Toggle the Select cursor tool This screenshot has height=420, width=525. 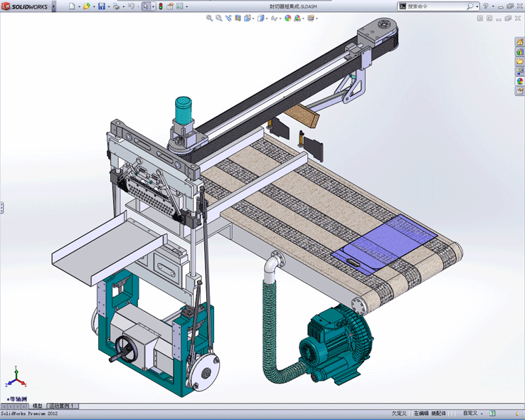(145, 6)
